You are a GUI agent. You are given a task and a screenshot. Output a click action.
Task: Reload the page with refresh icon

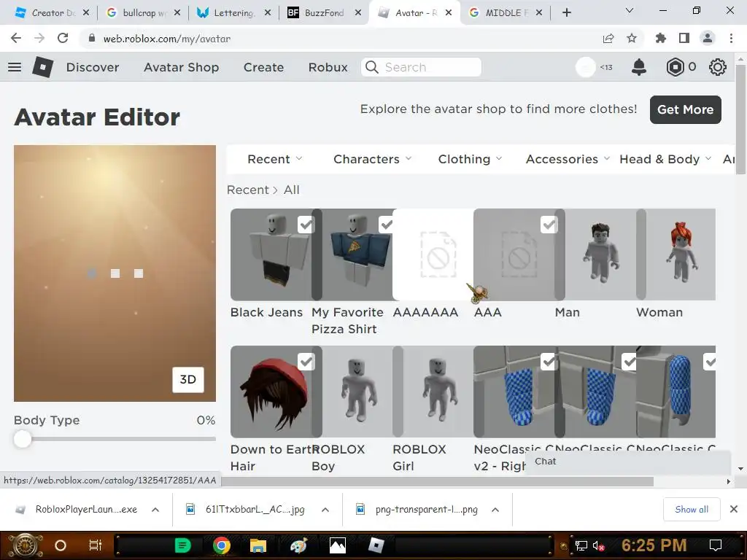(63, 38)
